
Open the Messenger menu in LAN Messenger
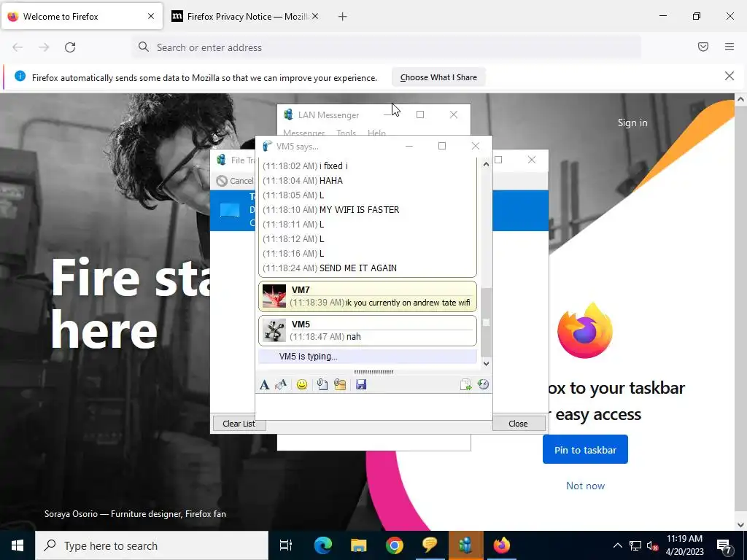click(304, 133)
